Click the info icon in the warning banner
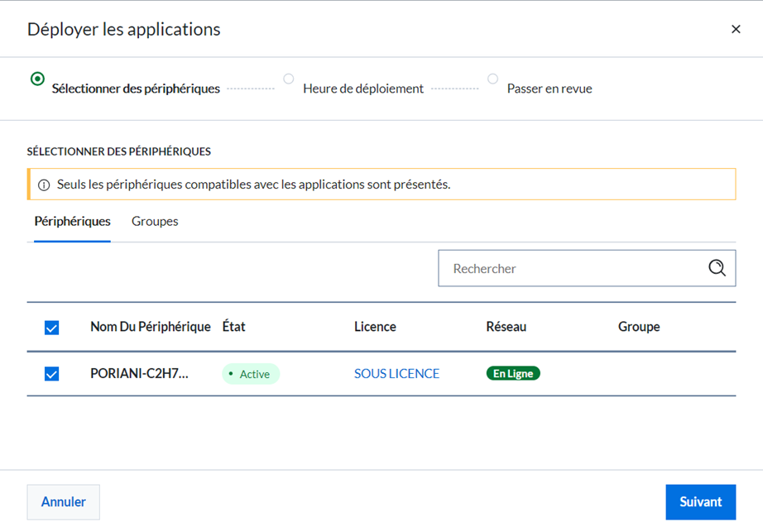763x532 pixels. 44,185
